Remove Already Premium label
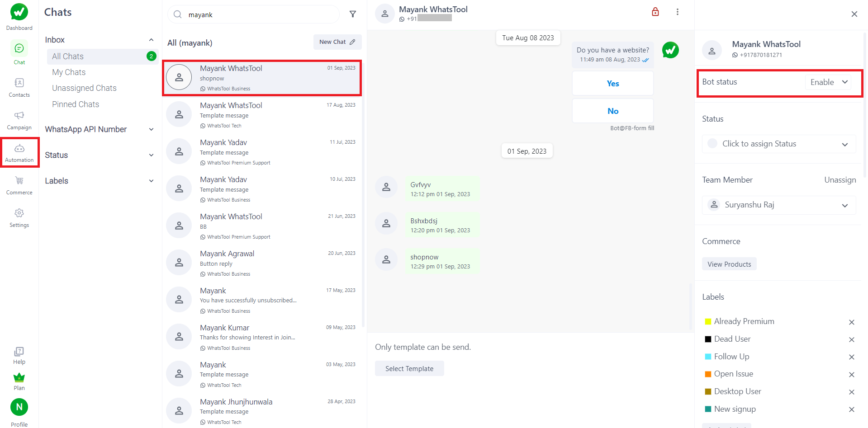868x428 pixels. click(851, 322)
